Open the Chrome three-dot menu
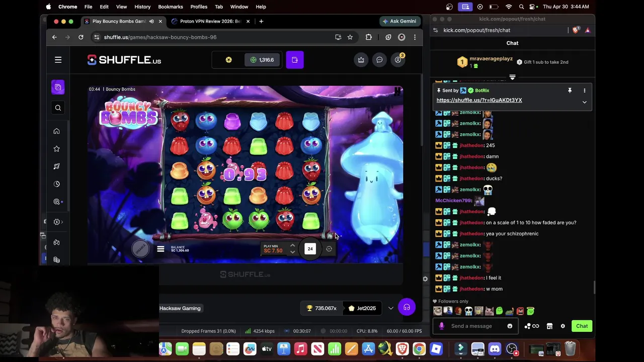 click(x=415, y=37)
